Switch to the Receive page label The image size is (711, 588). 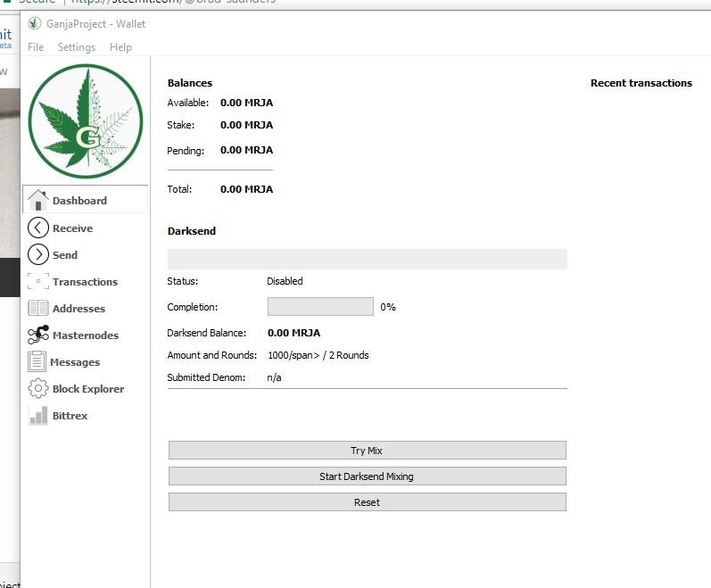[x=72, y=228]
